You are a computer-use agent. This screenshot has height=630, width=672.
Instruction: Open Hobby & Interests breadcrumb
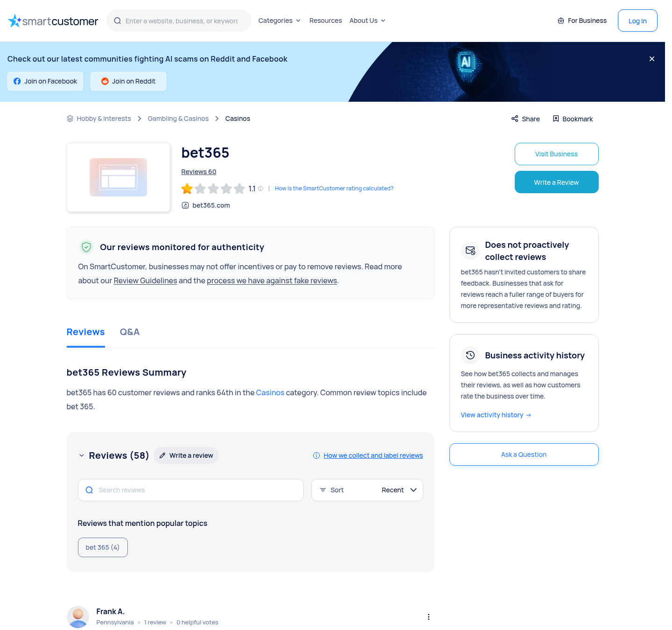[x=104, y=119]
